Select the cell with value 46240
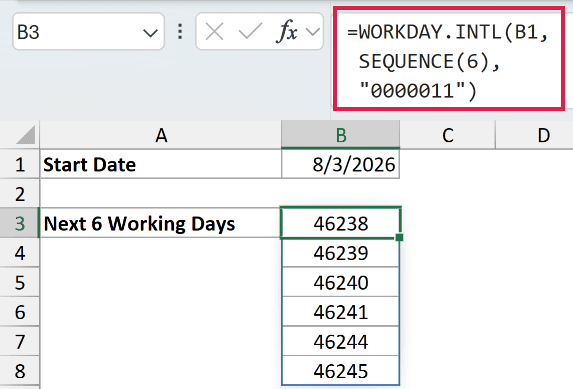 click(341, 283)
